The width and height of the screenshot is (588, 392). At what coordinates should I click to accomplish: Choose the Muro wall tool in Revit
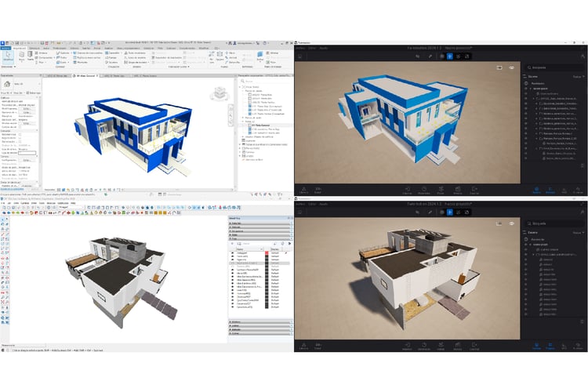pos(22,56)
